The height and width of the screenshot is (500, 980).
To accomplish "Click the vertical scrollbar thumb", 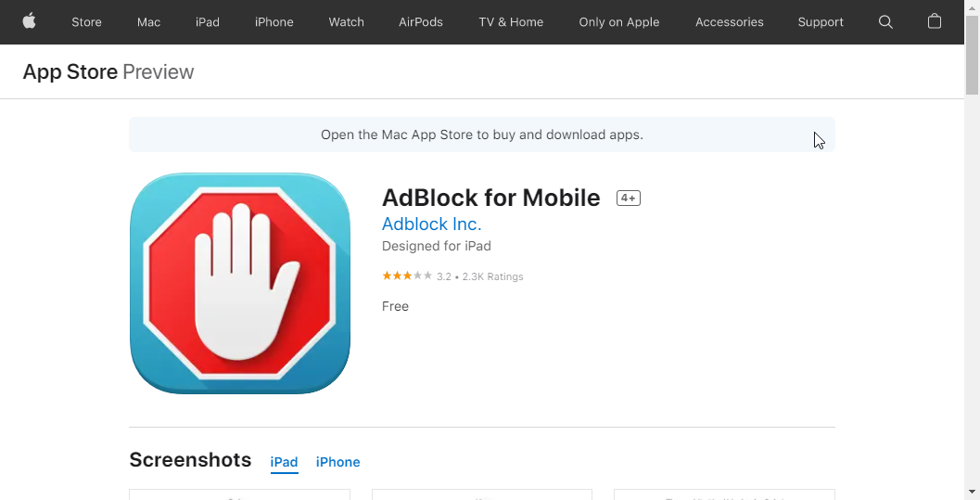I will (972, 55).
